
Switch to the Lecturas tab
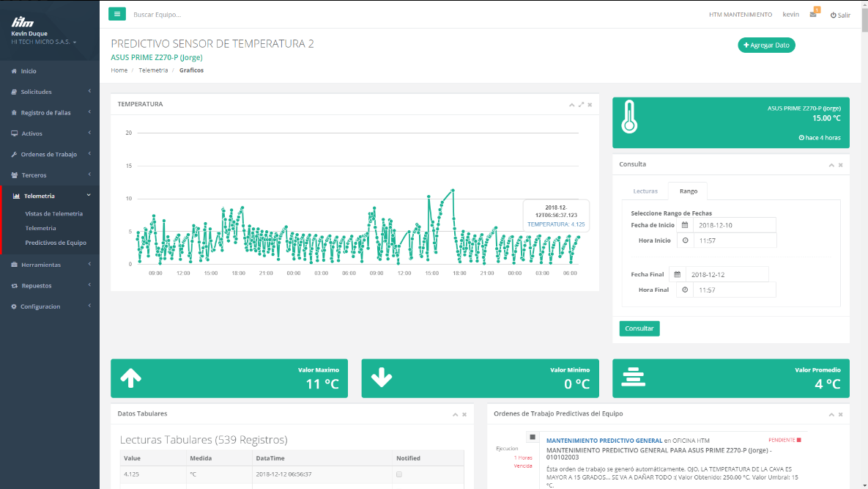tap(645, 191)
